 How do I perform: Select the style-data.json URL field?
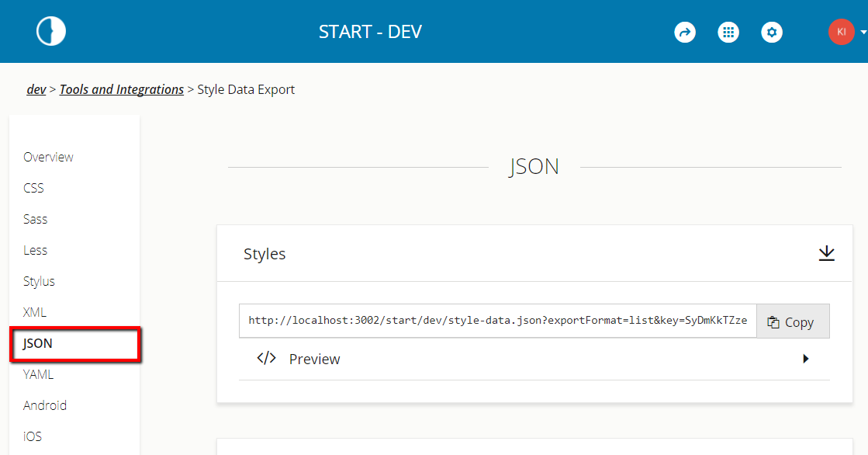click(498, 321)
